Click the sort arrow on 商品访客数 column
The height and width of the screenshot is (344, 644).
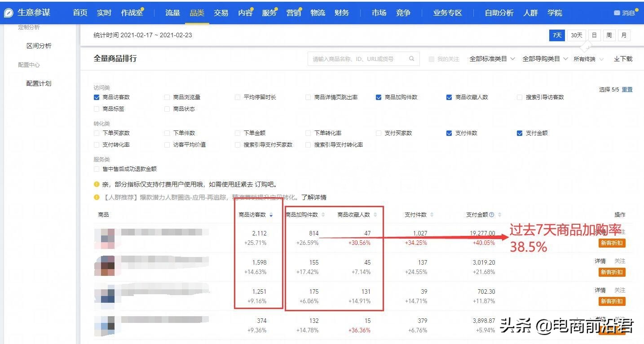point(271,215)
